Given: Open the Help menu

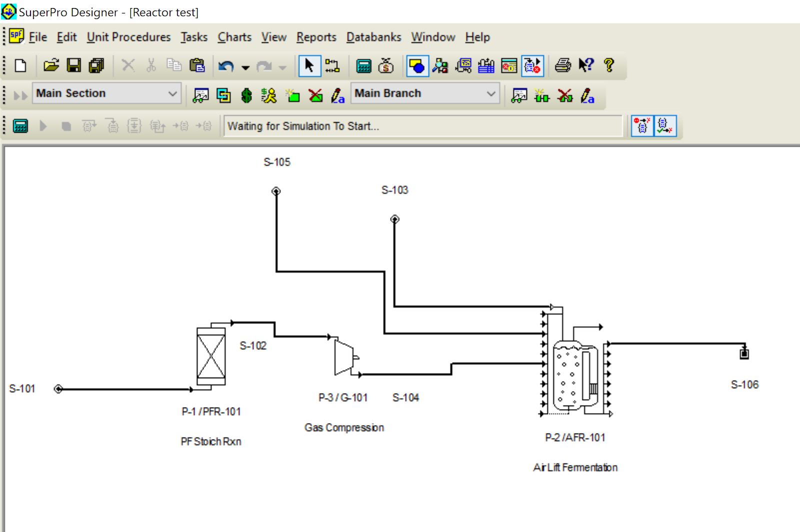Looking at the screenshot, I should (477, 37).
